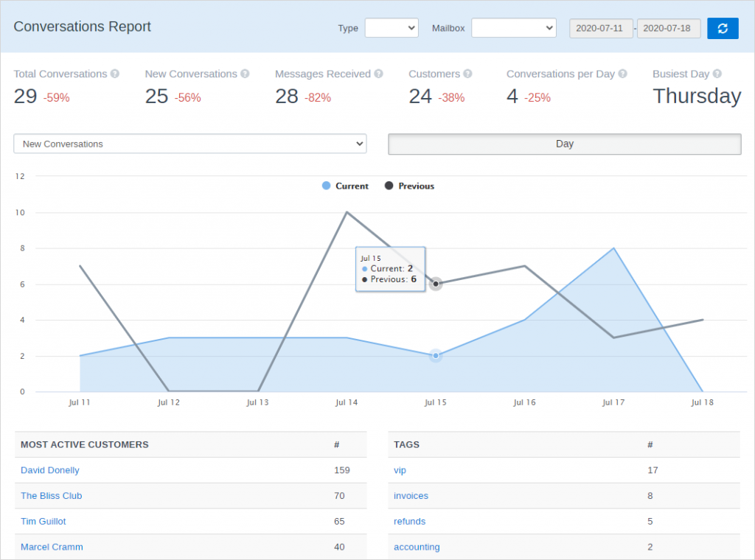Click the Customers metric help icon

pos(467,74)
